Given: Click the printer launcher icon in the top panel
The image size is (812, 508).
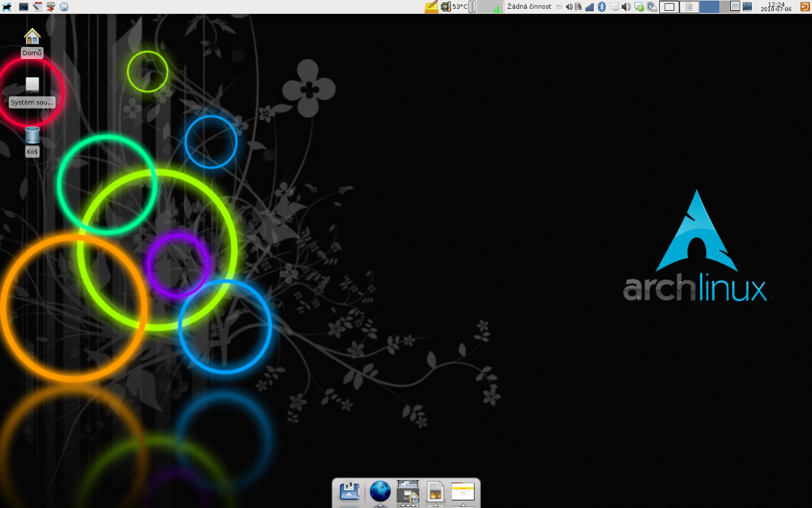Looking at the screenshot, I should (51, 6).
